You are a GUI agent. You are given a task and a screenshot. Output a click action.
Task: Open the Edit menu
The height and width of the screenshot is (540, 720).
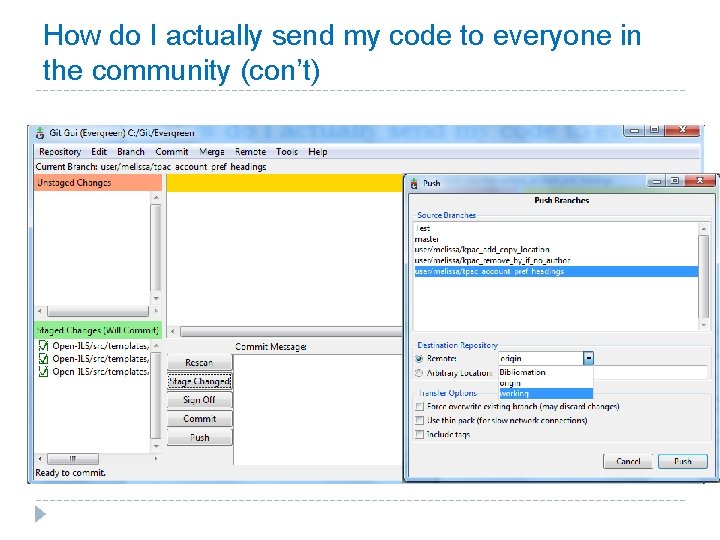(99, 152)
